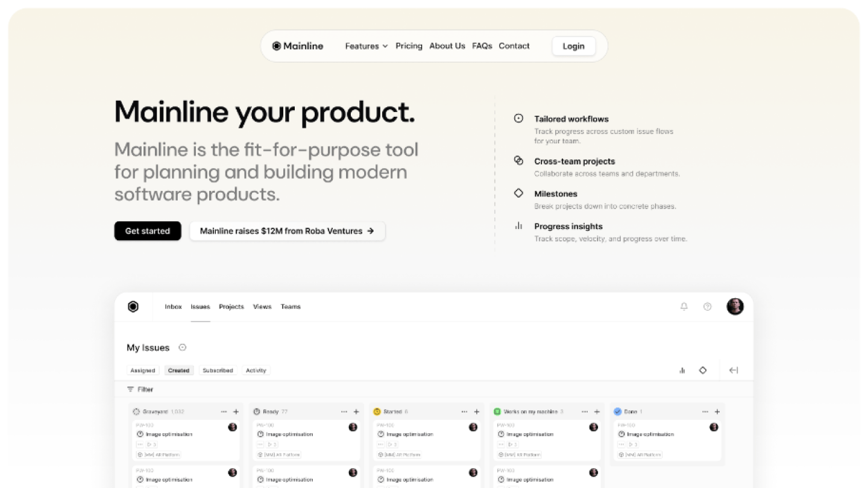Screen dimensions: 868x488
Task: Open the Pricing page link
Action: click(409, 46)
